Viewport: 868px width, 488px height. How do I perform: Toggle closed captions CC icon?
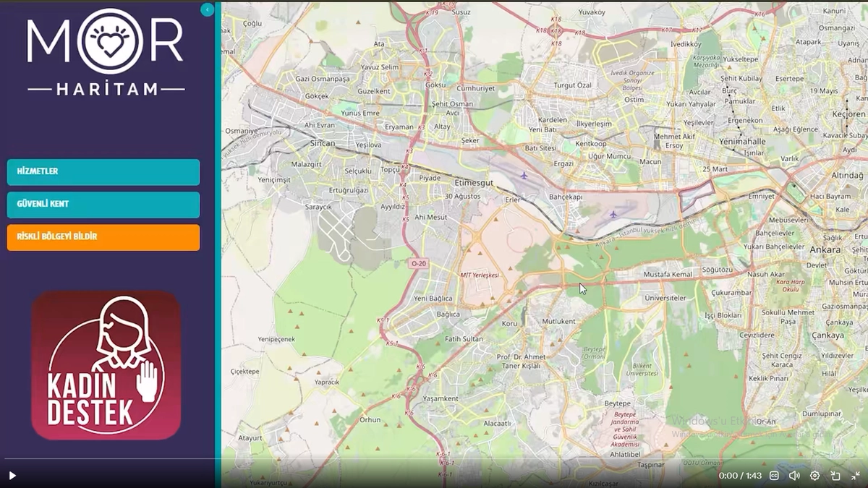tap(774, 476)
